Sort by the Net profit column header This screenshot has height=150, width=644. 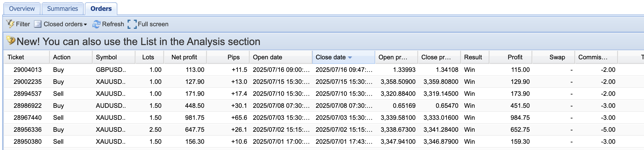coord(184,57)
